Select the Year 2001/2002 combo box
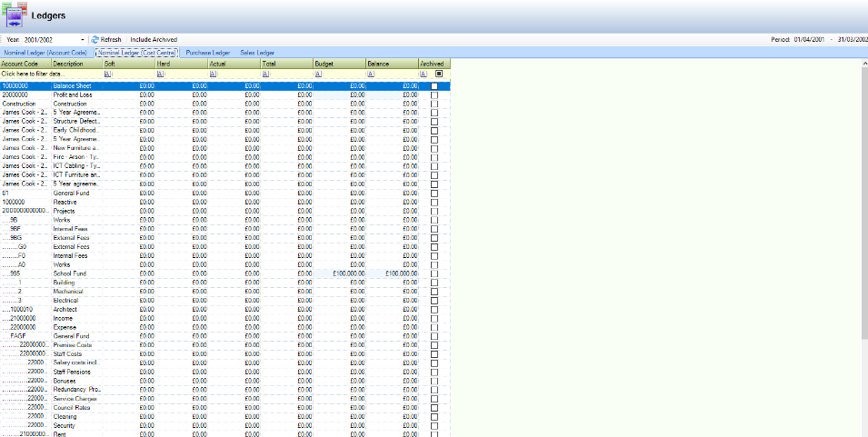The height and width of the screenshot is (437, 868). [x=50, y=40]
